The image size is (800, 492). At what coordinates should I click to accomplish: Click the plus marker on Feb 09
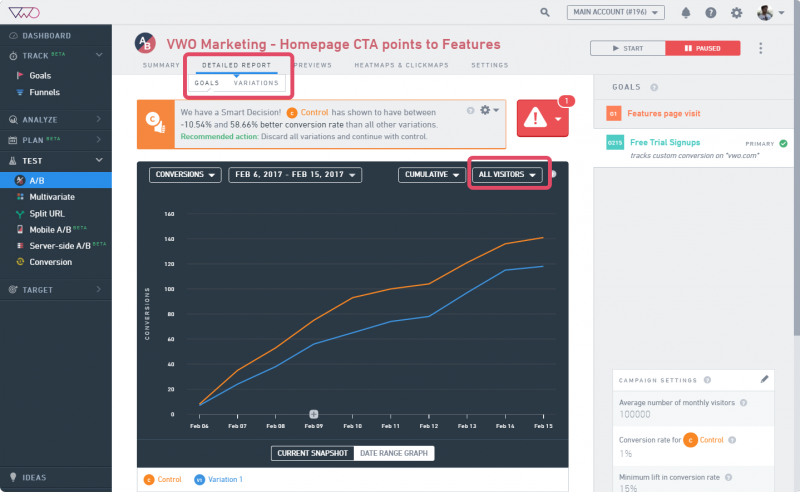(x=314, y=414)
